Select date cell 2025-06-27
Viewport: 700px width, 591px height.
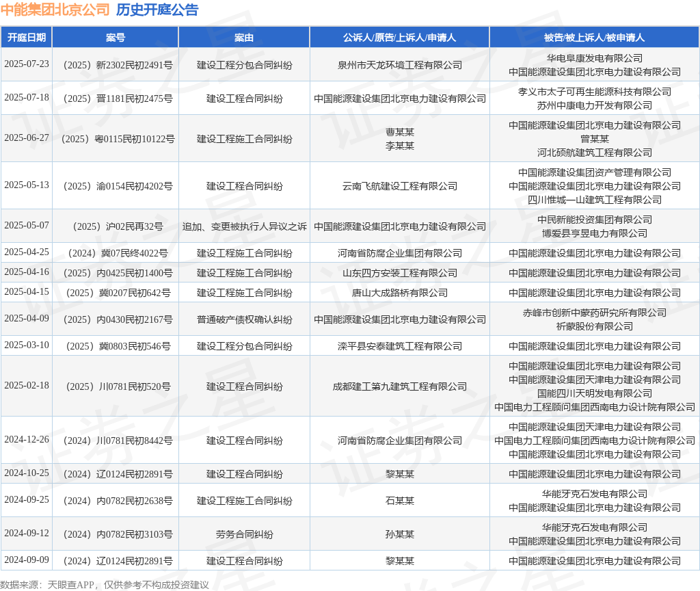27,137
